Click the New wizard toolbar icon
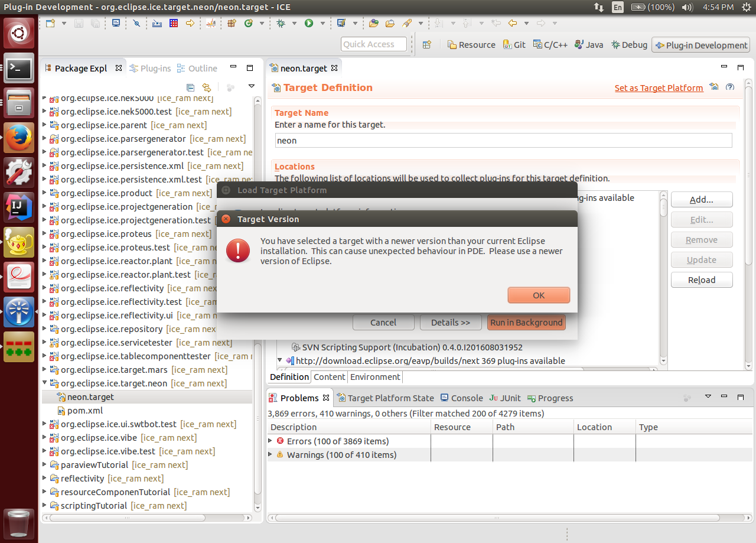Image resolution: width=756 pixels, height=543 pixels. coord(50,23)
